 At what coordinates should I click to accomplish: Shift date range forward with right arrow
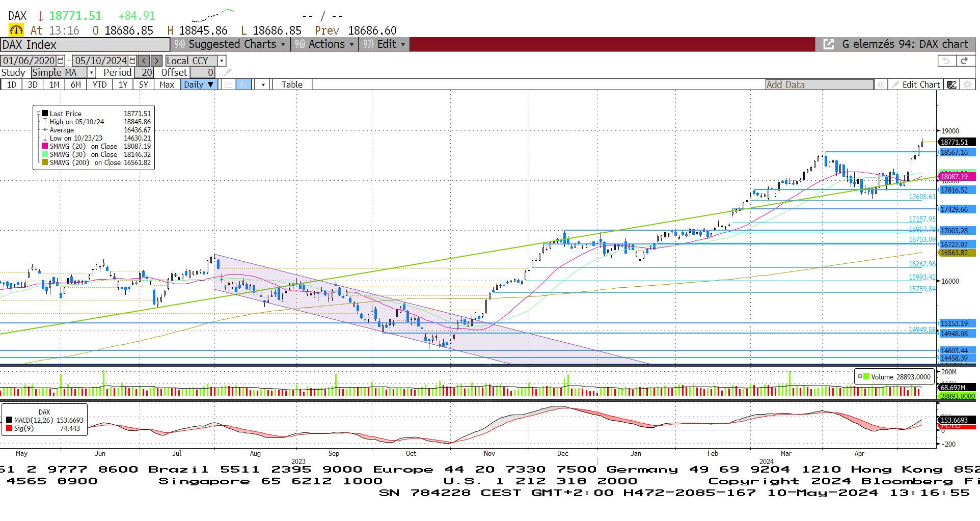pyautogui.click(x=157, y=61)
